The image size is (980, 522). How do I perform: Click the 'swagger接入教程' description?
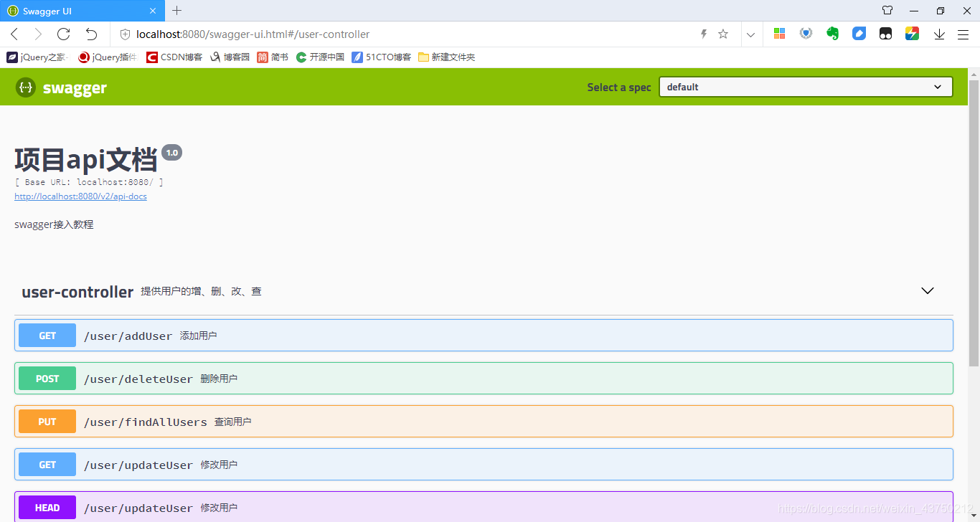click(x=54, y=224)
